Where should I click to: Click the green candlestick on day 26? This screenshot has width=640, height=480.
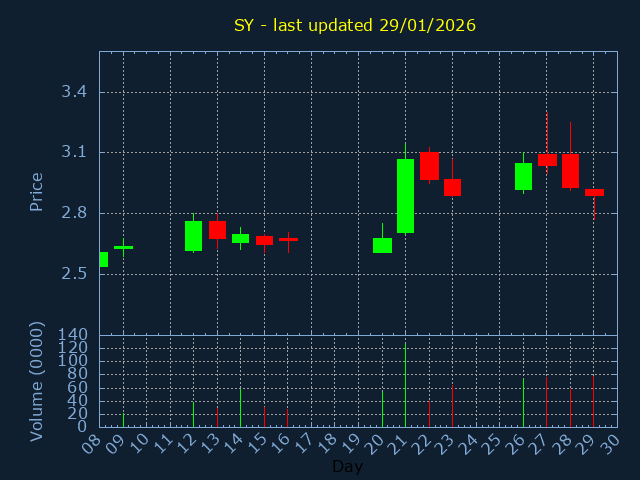pyautogui.click(x=523, y=176)
